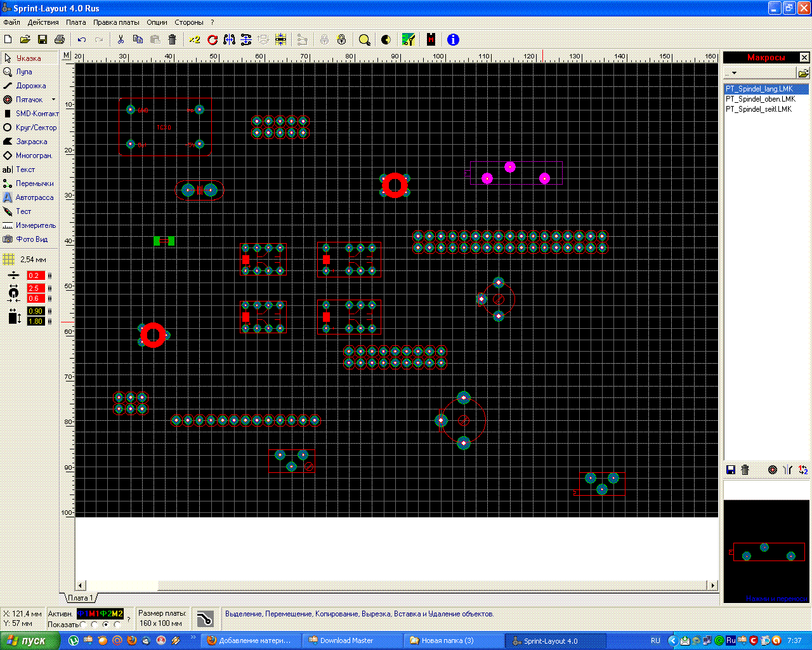Viewport: 812px width, 650px height.
Task: Open the grid size 2,54 мм selector
Action: [25, 260]
